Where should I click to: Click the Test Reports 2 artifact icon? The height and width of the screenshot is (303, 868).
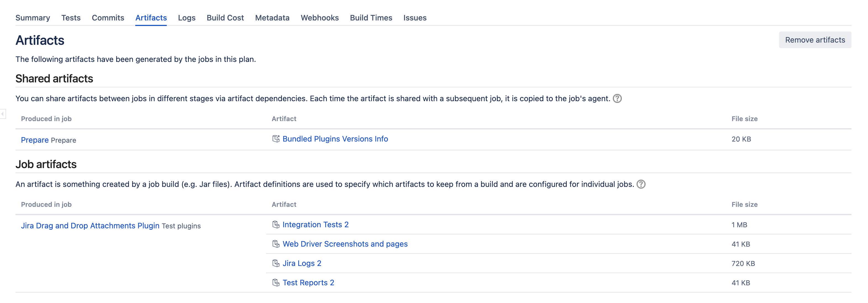pyautogui.click(x=276, y=283)
